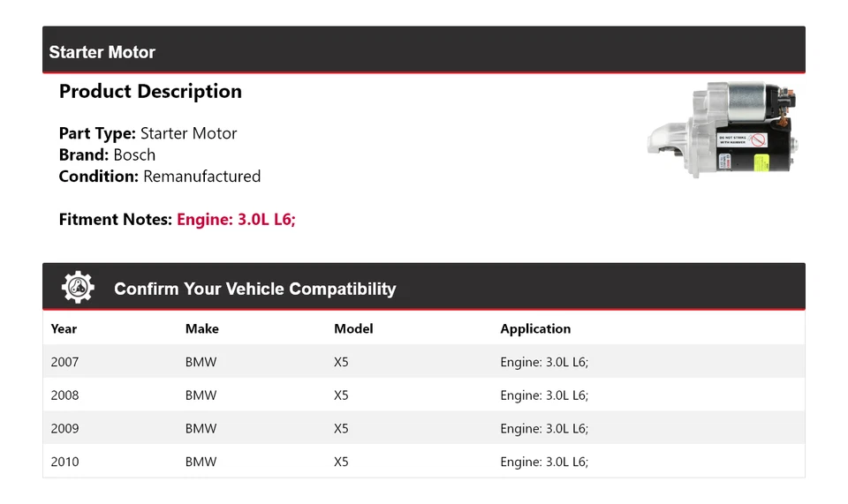
Task: Select the 2008 year cell
Action: point(64,395)
